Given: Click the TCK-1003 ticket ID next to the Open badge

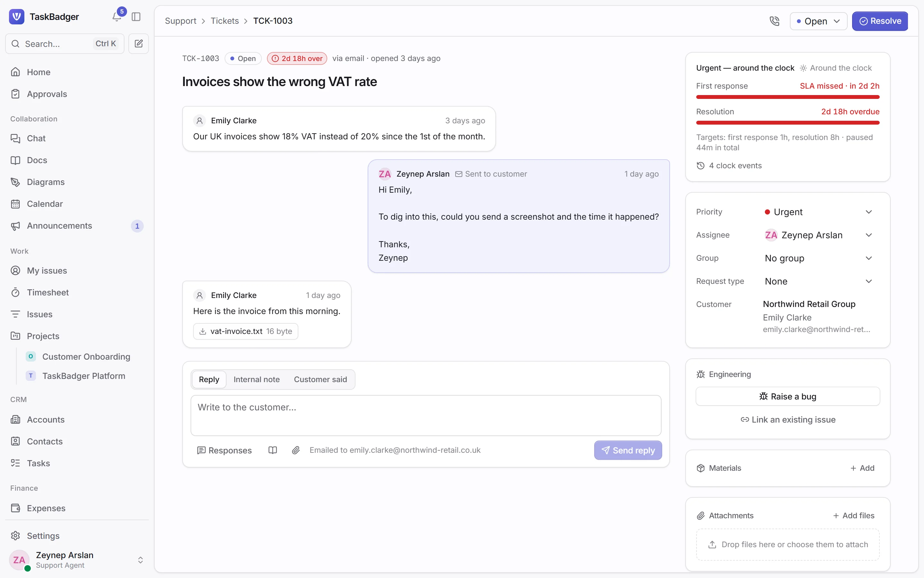Looking at the screenshot, I should click(201, 58).
